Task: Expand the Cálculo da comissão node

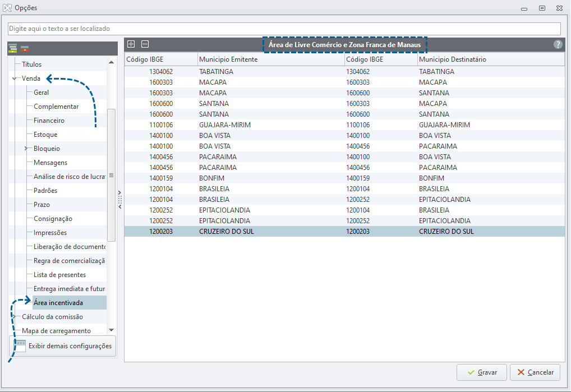Action: (x=14, y=317)
